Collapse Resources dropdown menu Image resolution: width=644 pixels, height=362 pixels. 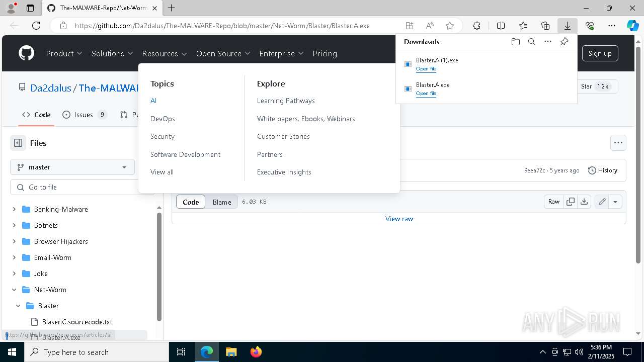165,53
